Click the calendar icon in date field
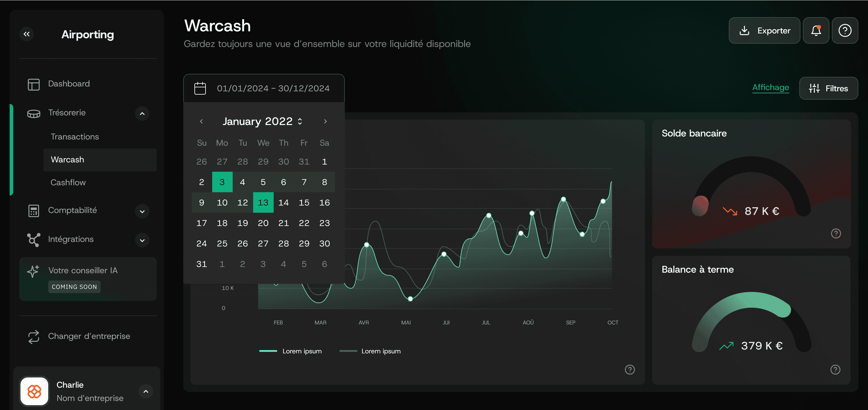Image resolution: width=868 pixels, height=410 pixels. point(200,88)
